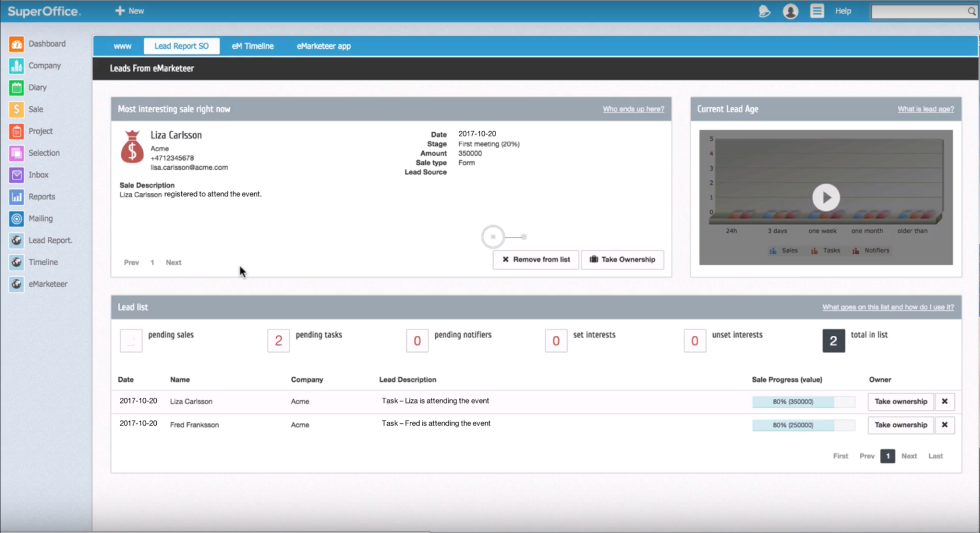Click Next in sale panel pager
The height and width of the screenshot is (533, 980).
174,262
